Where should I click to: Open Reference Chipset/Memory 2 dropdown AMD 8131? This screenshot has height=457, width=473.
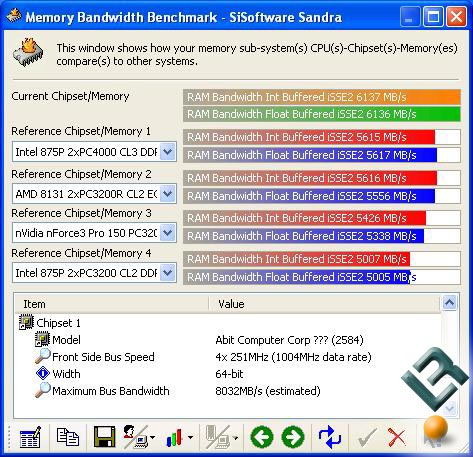coord(94,194)
